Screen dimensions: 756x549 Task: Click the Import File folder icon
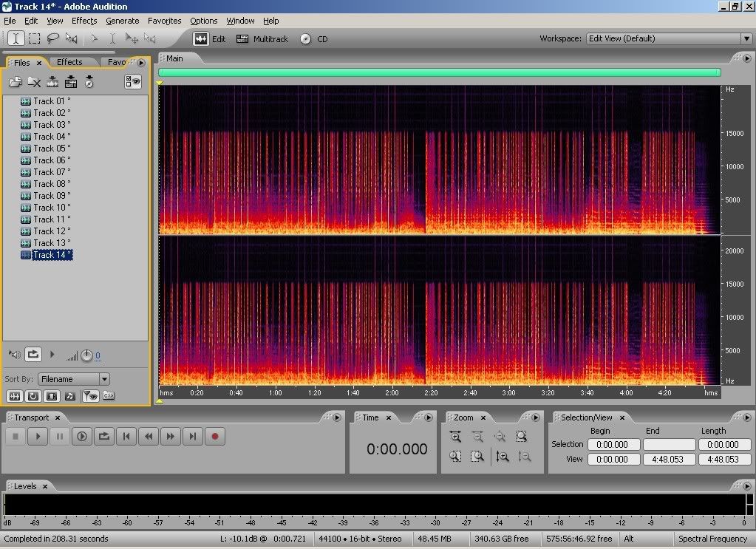tap(16, 82)
